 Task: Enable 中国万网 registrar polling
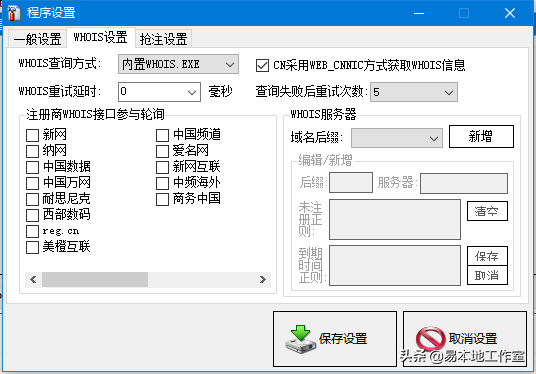coord(32,183)
